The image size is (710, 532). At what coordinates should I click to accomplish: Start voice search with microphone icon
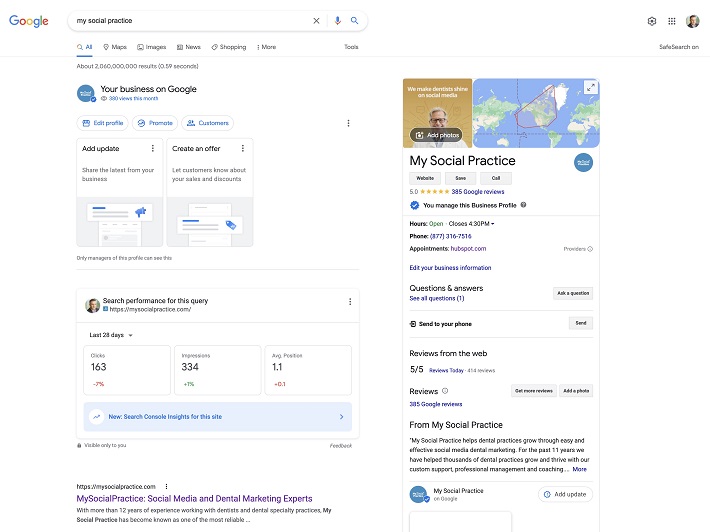[337, 21]
